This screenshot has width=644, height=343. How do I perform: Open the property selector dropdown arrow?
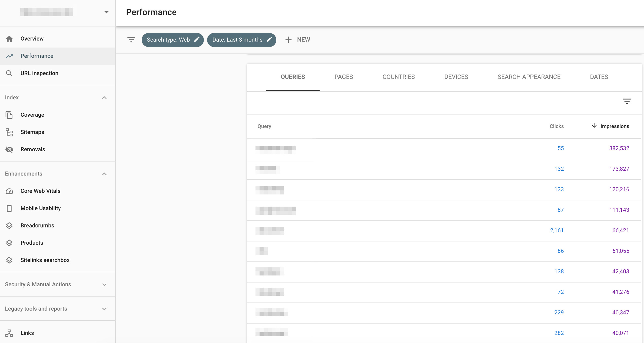pos(107,12)
